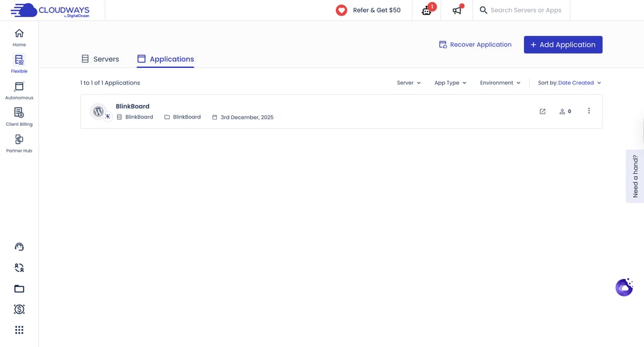
Task: Click the sync users icon in sidebar
Action: coord(19,268)
